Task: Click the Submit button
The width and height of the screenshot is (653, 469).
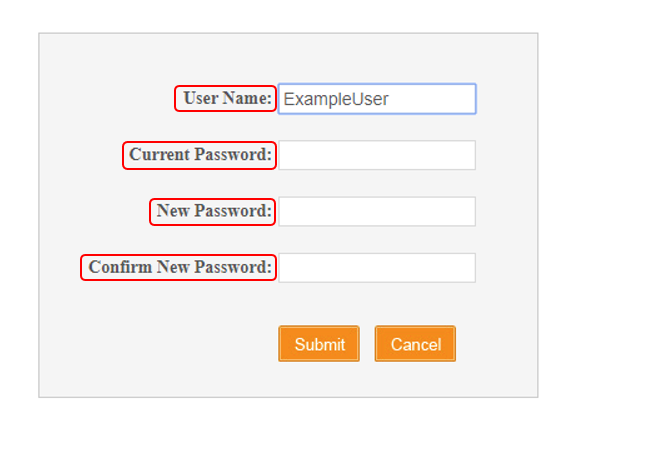Action: (319, 344)
